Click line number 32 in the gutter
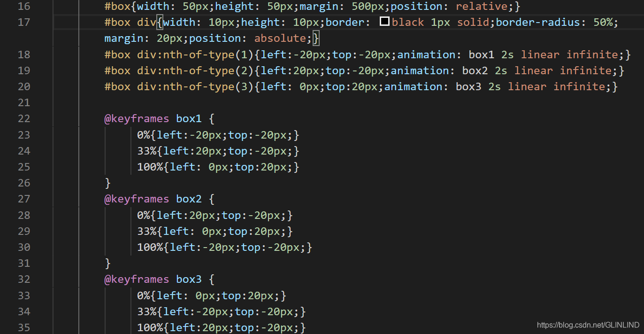644x334 pixels. pos(23,279)
